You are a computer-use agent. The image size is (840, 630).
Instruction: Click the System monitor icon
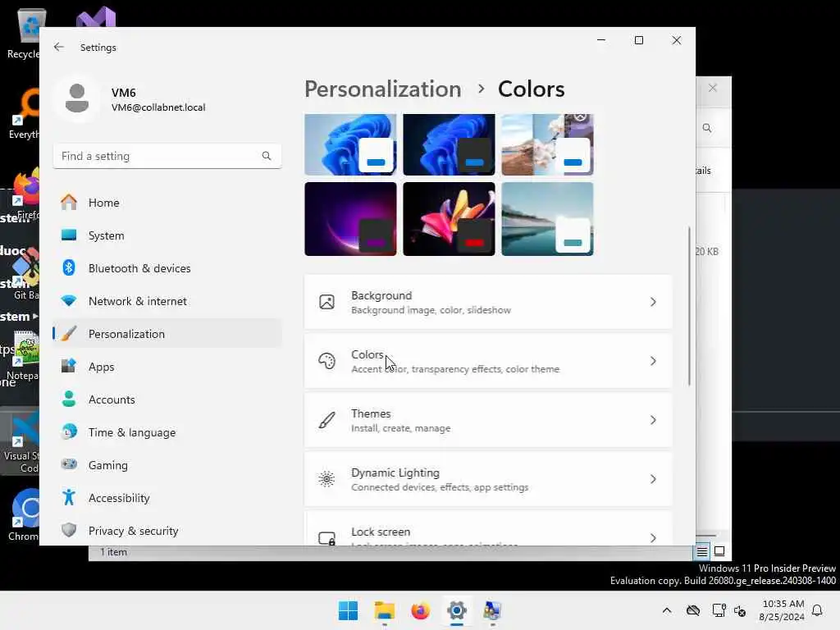coord(69,235)
